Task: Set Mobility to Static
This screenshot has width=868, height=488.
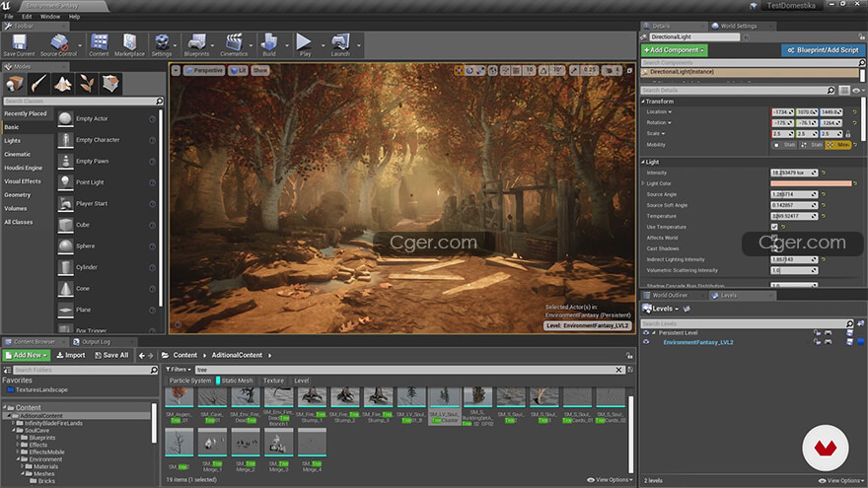Action: pos(784,144)
